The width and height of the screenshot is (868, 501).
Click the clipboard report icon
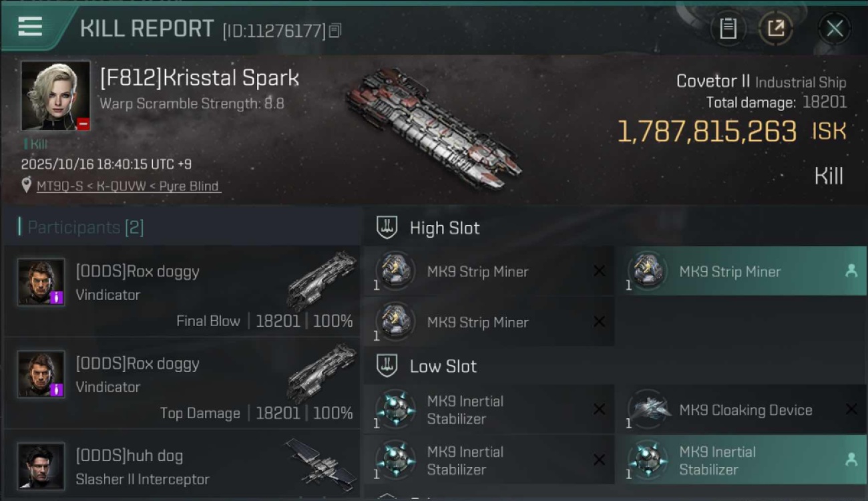click(728, 28)
